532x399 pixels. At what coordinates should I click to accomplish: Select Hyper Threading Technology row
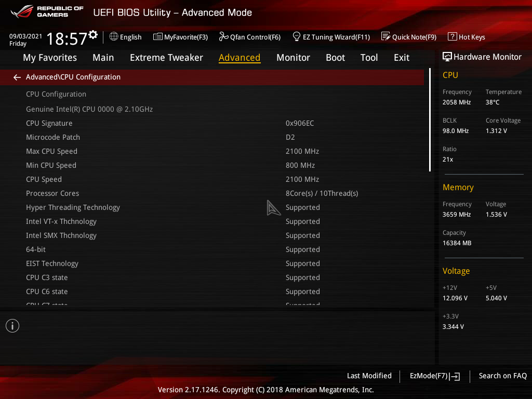pos(212,207)
